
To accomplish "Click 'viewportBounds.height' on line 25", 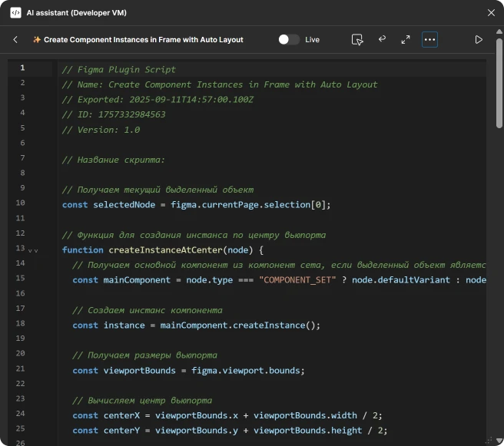I will [307, 431].
